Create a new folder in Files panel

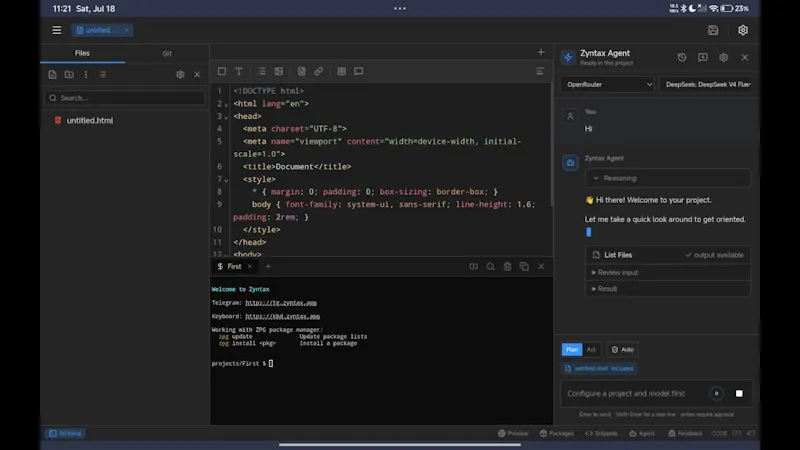[69, 74]
